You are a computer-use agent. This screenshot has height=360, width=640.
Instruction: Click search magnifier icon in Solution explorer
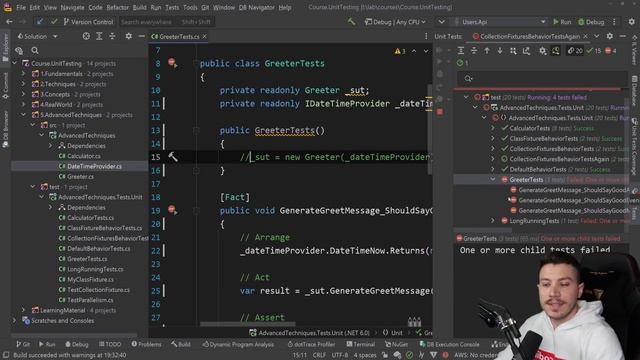tap(35, 51)
